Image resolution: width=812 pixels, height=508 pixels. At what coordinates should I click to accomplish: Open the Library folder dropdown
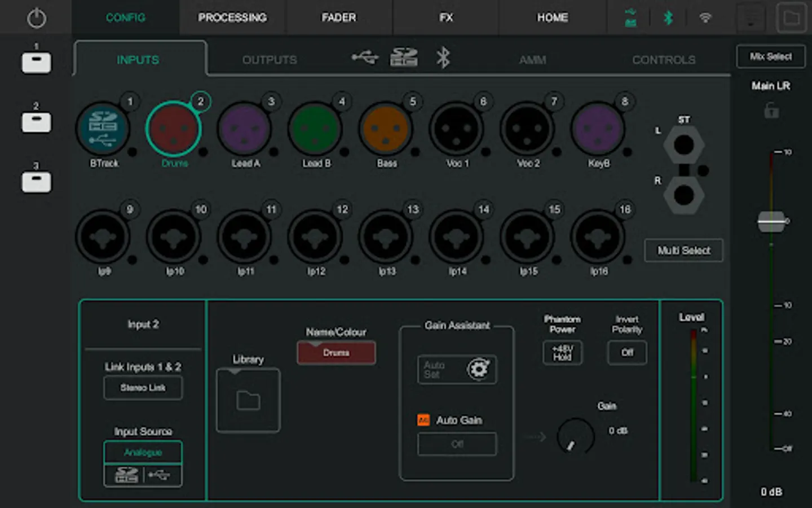click(248, 401)
